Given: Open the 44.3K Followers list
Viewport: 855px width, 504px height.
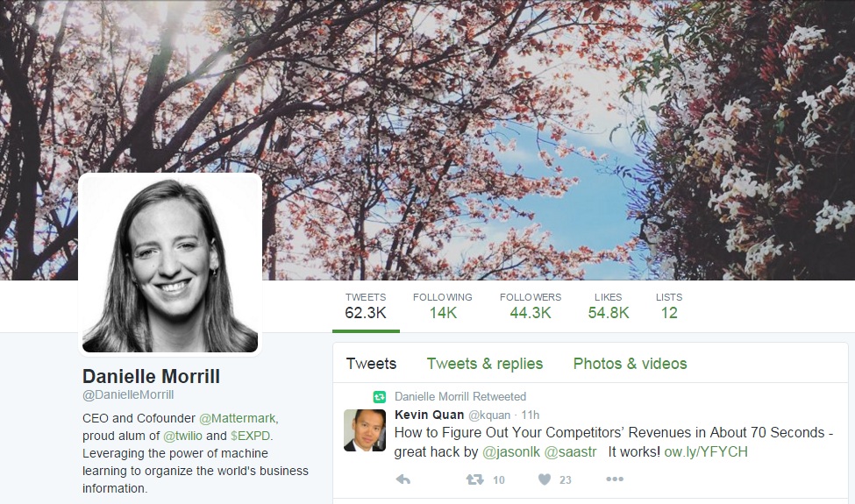Looking at the screenshot, I should (x=531, y=306).
